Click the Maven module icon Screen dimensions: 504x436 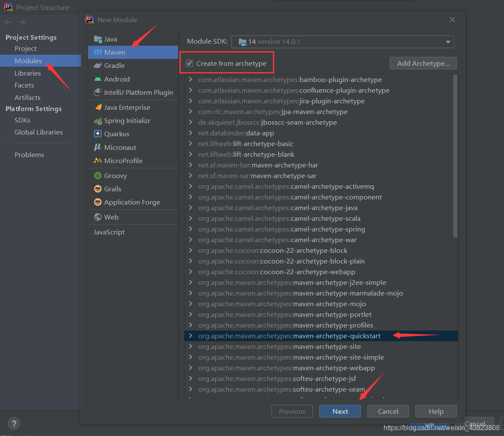click(x=98, y=52)
